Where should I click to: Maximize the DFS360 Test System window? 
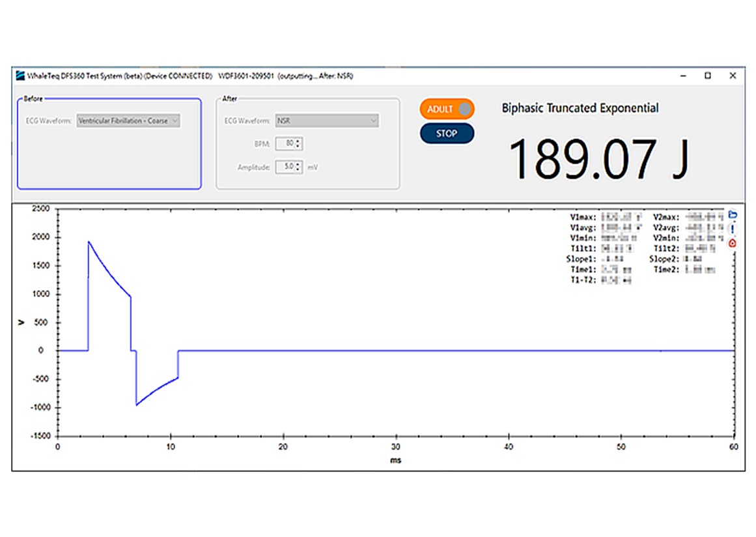tap(707, 76)
